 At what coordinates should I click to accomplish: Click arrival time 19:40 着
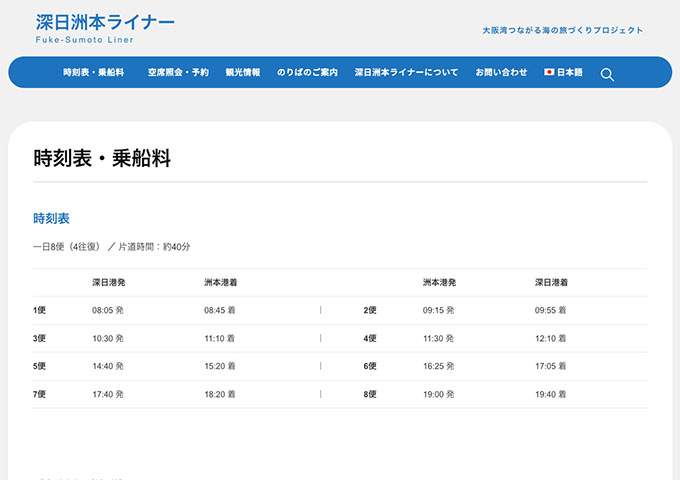click(550, 395)
